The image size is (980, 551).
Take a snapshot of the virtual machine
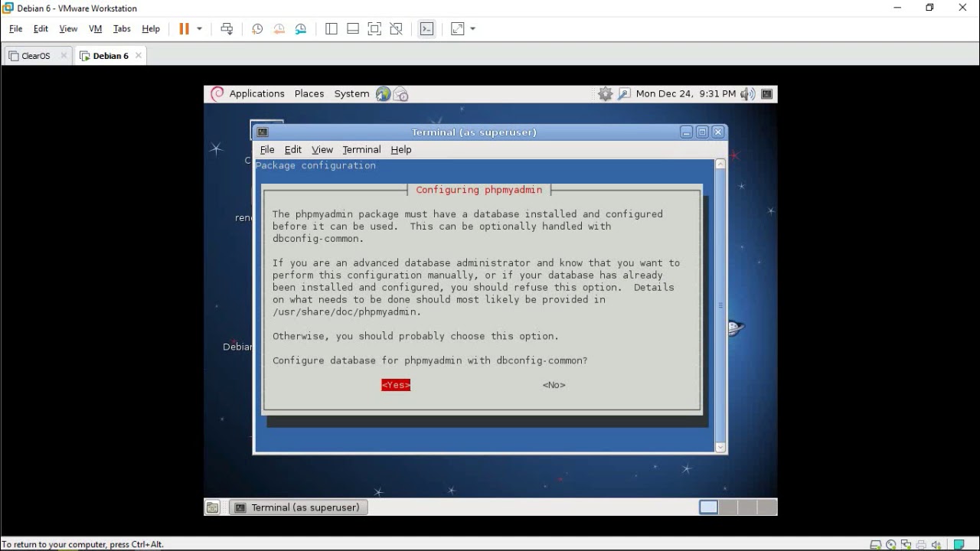pyautogui.click(x=257, y=29)
